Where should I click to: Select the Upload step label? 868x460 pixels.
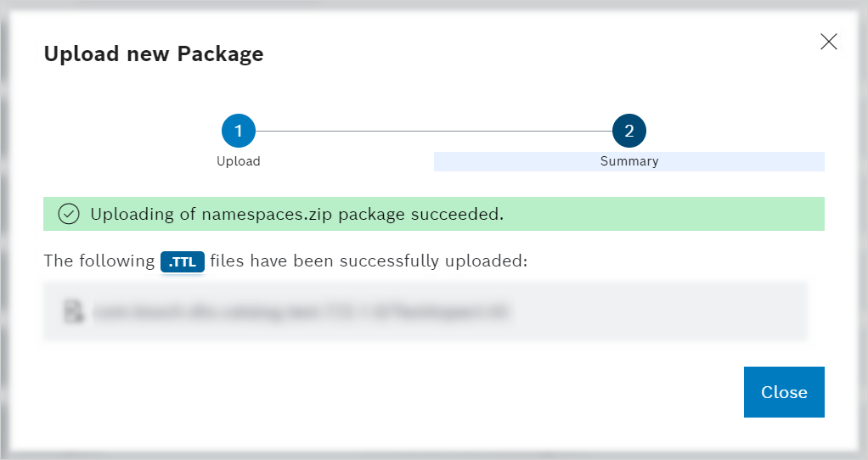(239, 161)
